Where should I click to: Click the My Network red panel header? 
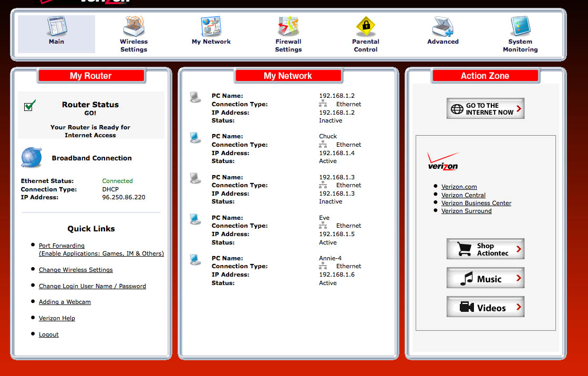coord(288,76)
